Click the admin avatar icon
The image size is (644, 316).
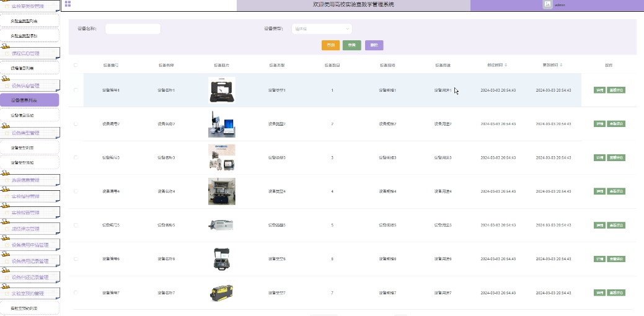(547, 4)
